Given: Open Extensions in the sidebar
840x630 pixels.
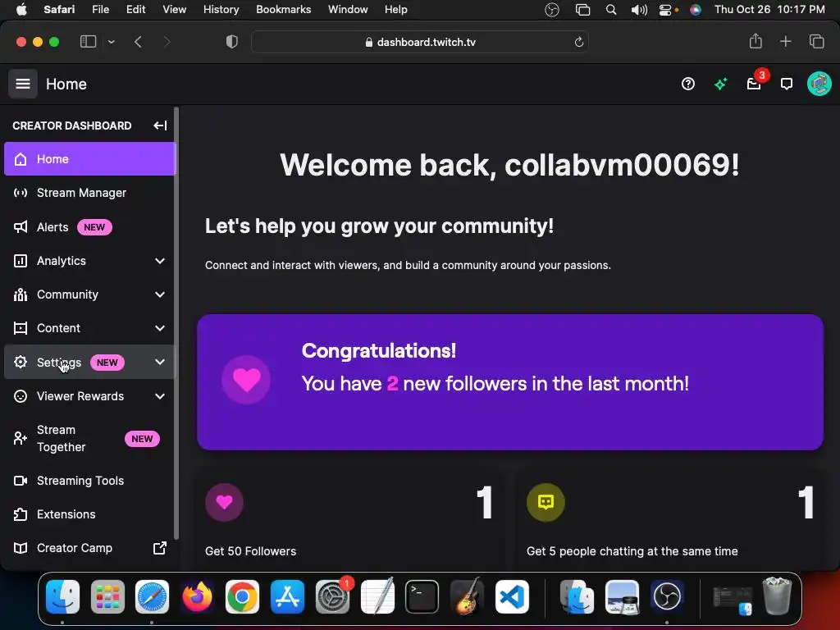Looking at the screenshot, I should (90, 515).
